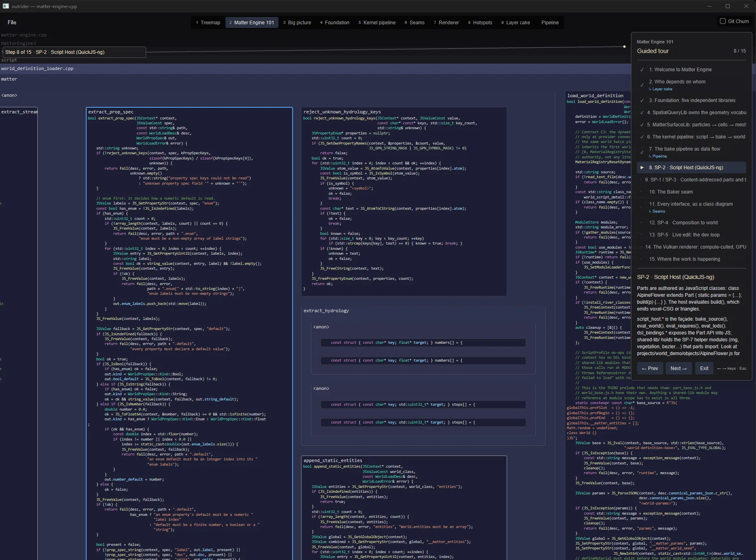Go to the Foundation tab

(x=335, y=23)
